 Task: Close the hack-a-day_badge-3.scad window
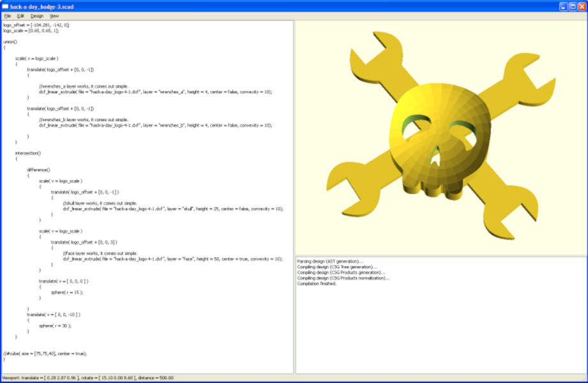[582, 6]
